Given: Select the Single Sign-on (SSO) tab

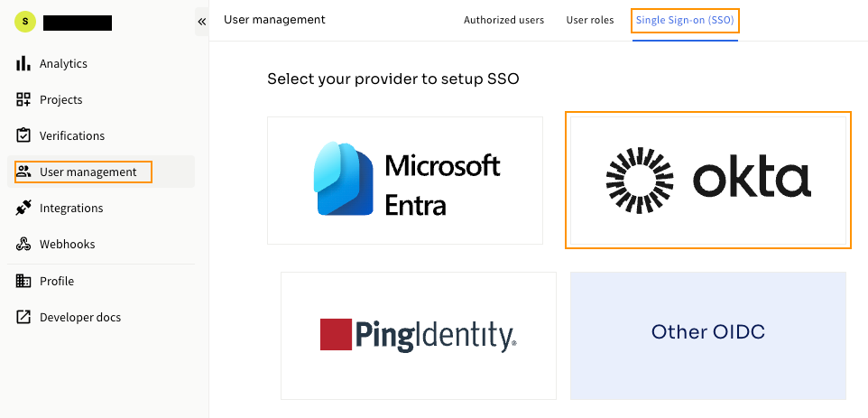Looking at the screenshot, I should [x=685, y=20].
